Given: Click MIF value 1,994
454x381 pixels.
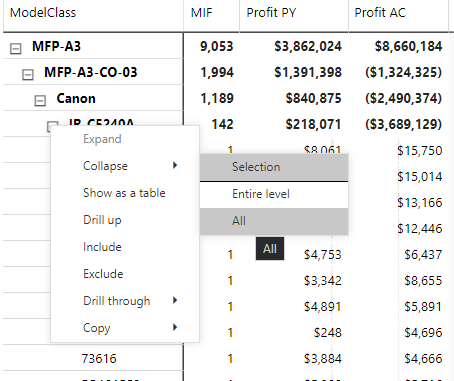Looking at the screenshot, I should [217, 72].
